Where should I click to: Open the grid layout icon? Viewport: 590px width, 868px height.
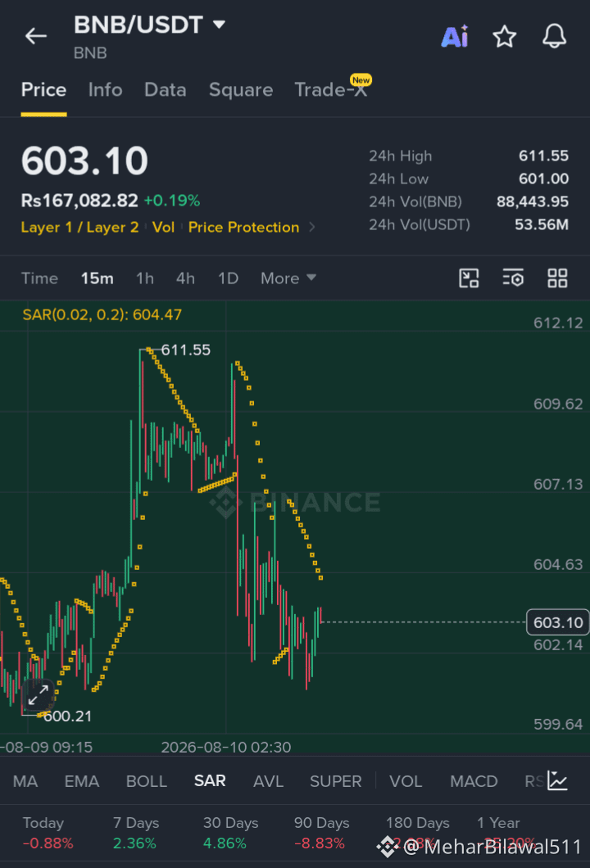(557, 278)
